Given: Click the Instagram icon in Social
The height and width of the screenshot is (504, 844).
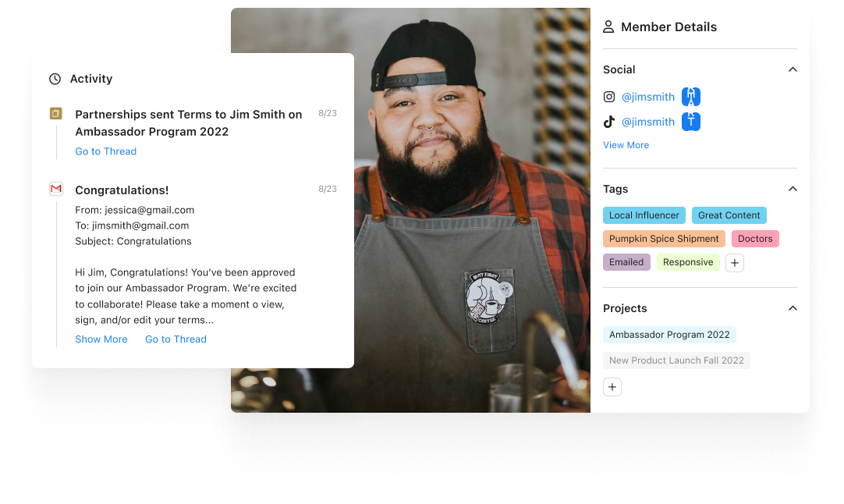Looking at the screenshot, I should pyautogui.click(x=608, y=97).
